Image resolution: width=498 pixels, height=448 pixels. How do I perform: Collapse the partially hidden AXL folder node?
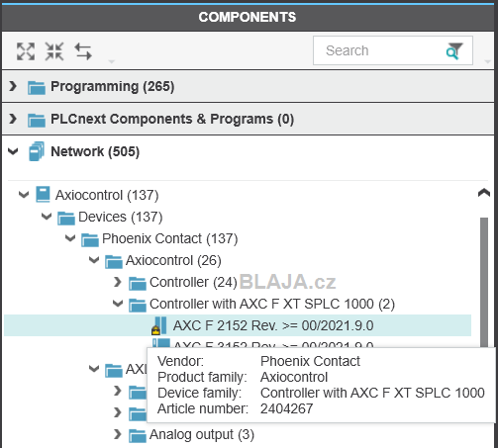tap(94, 369)
